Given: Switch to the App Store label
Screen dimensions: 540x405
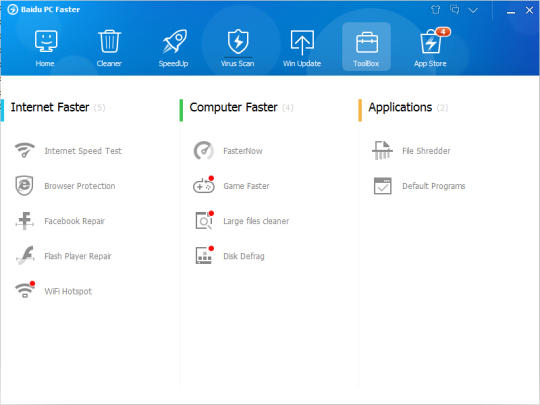Looking at the screenshot, I should click(x=430, y=64).
